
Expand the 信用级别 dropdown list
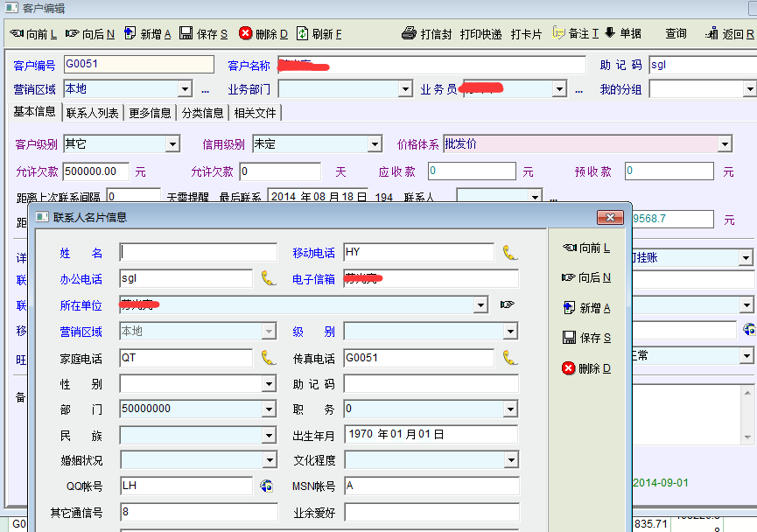click(375, 144)
